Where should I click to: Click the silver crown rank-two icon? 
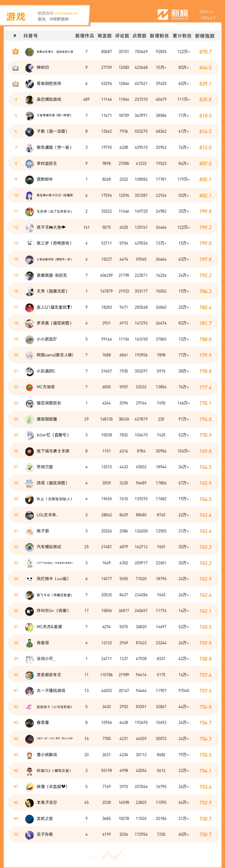[x=15, y=68]
